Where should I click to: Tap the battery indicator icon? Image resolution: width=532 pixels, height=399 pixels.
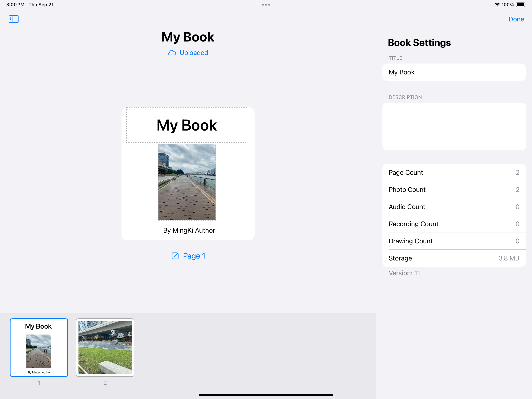click(x=521, y=4)
